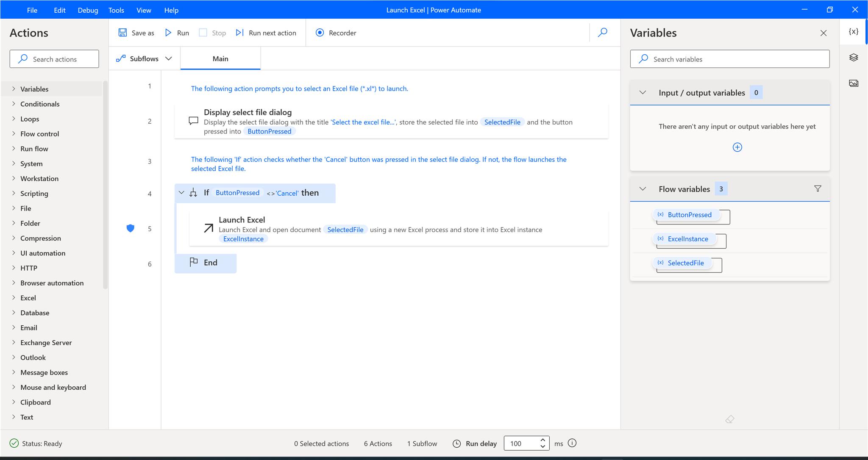868x460 pixels.
Task: Open the File menu
Action: 32,10
